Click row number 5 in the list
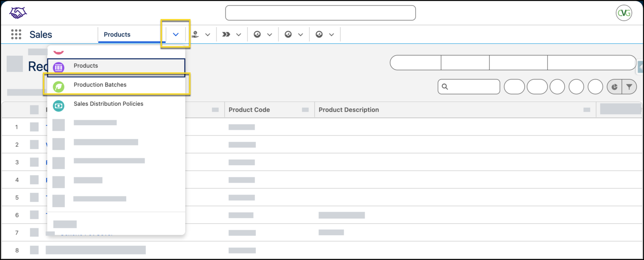Viewport: 644px width, 260px height. pos(17,197)
